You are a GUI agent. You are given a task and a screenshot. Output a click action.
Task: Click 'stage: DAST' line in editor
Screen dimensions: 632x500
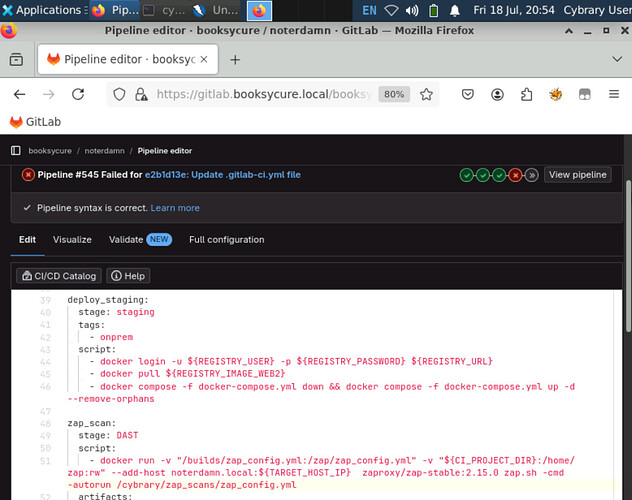click(x=108, y=436)
